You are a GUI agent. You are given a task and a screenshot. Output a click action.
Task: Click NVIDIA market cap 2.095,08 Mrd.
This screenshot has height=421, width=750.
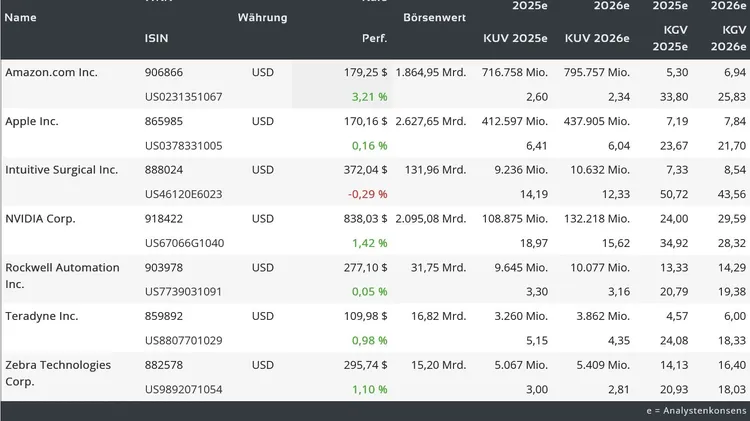click(430, 219)
